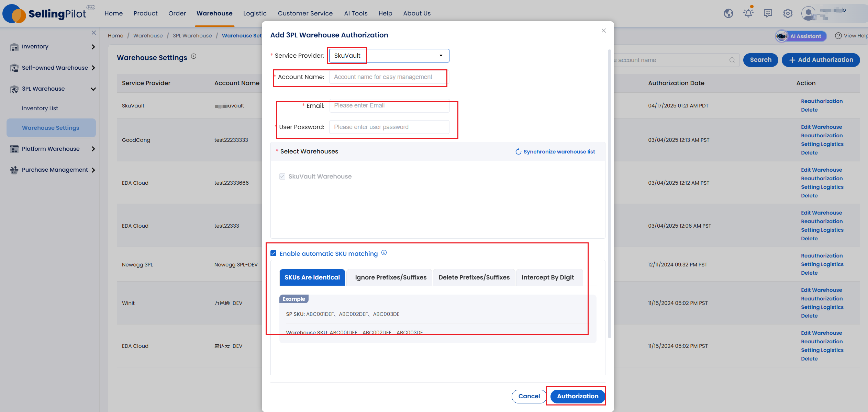Screen dimensions: 868x412
Task: Click the Synchronize warehouse list link text
Action: (559, 152)
